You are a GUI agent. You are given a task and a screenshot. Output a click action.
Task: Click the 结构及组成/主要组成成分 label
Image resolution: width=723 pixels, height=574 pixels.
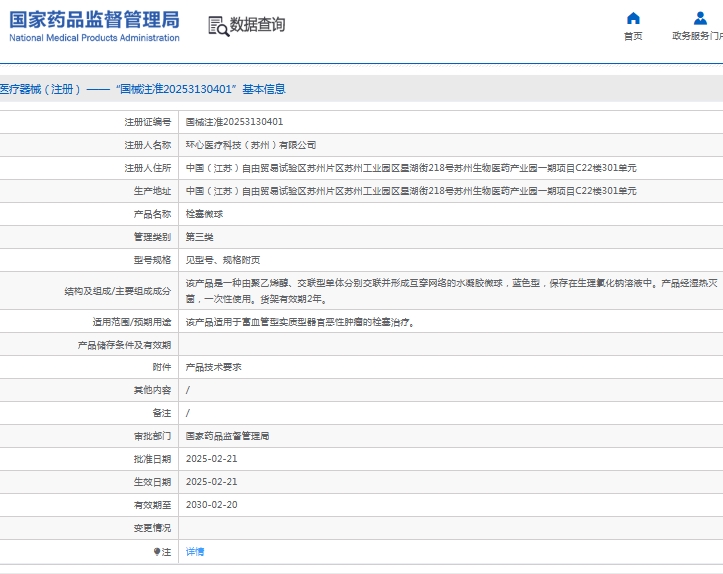click(118, 291)
